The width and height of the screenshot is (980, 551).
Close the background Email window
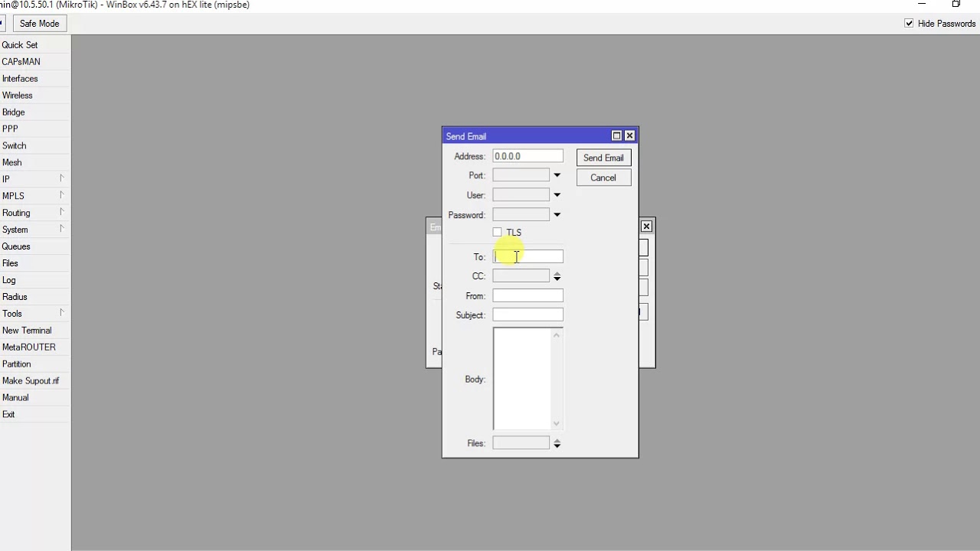646,227
